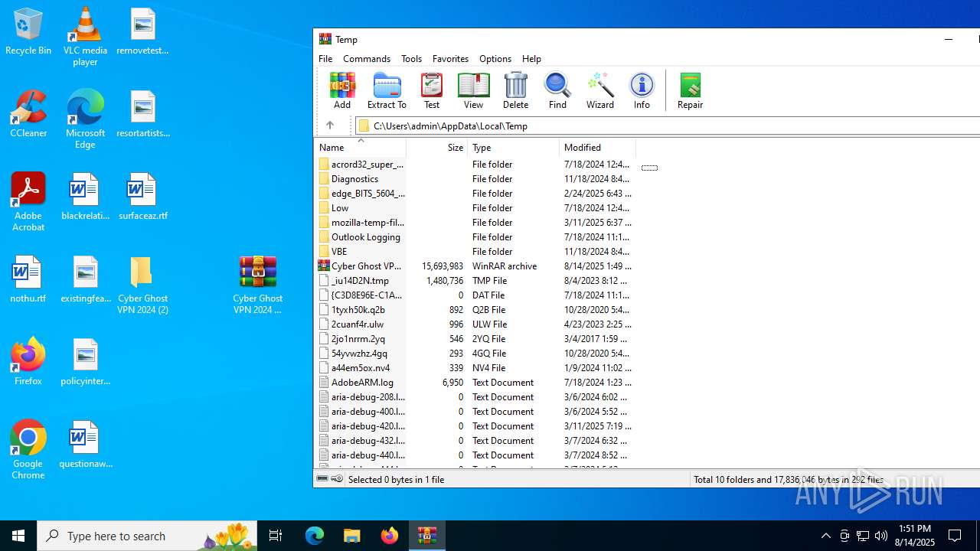Select a44em5ox.nv4 file
Screen dimensions: 980x551
[x=475, y=368]
